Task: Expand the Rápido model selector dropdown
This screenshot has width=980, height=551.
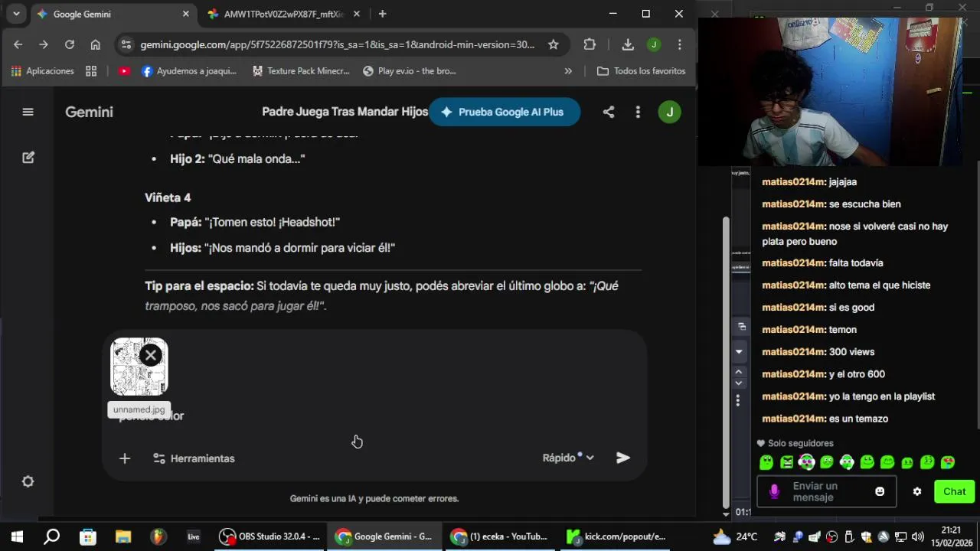Action: click(568, 458)
